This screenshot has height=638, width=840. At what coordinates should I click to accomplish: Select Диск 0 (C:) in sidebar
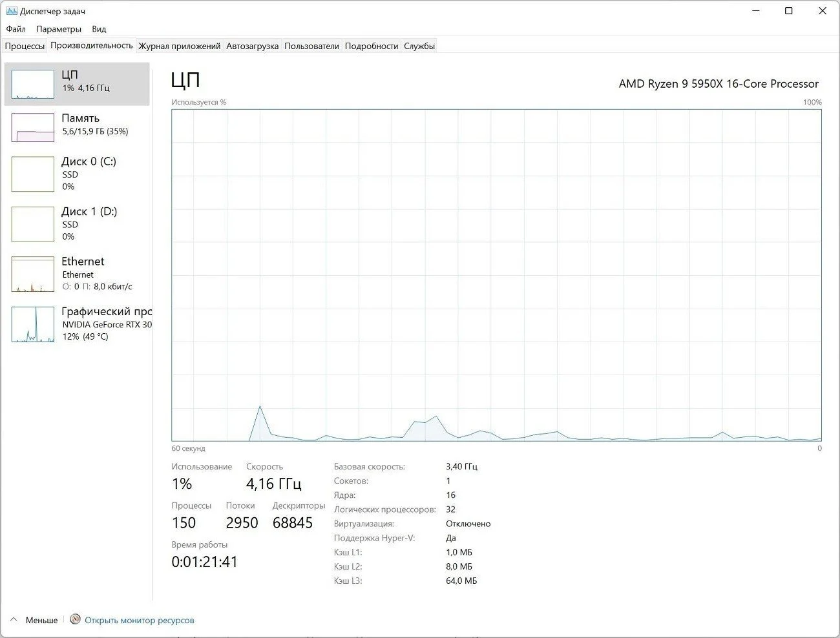click(77, 174)
